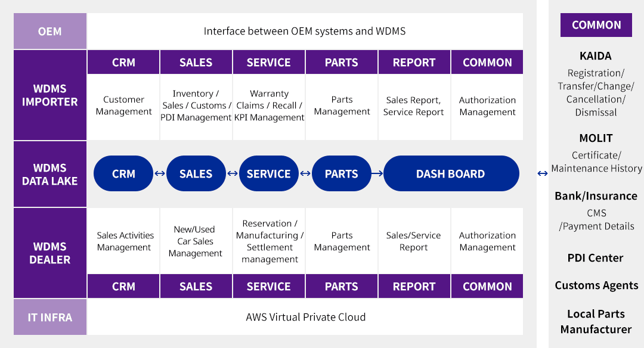This screenshot has width=644, height=348.
Task: Click the WDMS DATA LAKE row label
Action: pyautogui.click(x=50, y=174)
